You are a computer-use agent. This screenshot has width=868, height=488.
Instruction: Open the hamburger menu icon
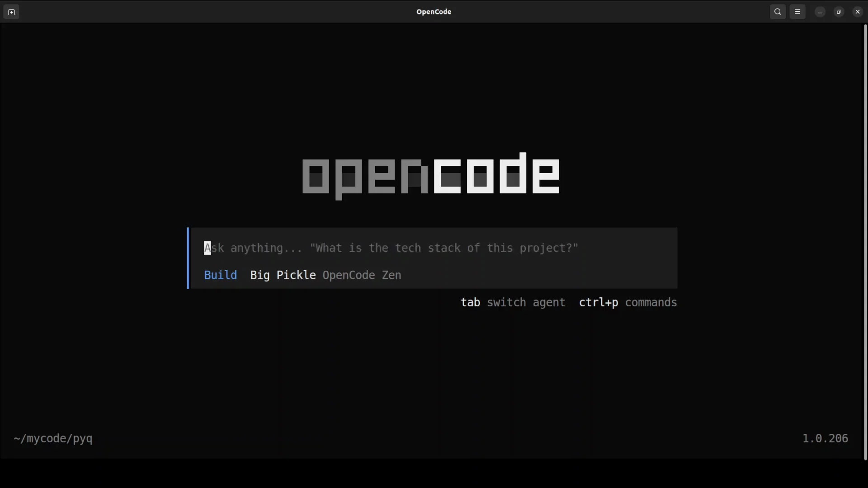[797, 12]
